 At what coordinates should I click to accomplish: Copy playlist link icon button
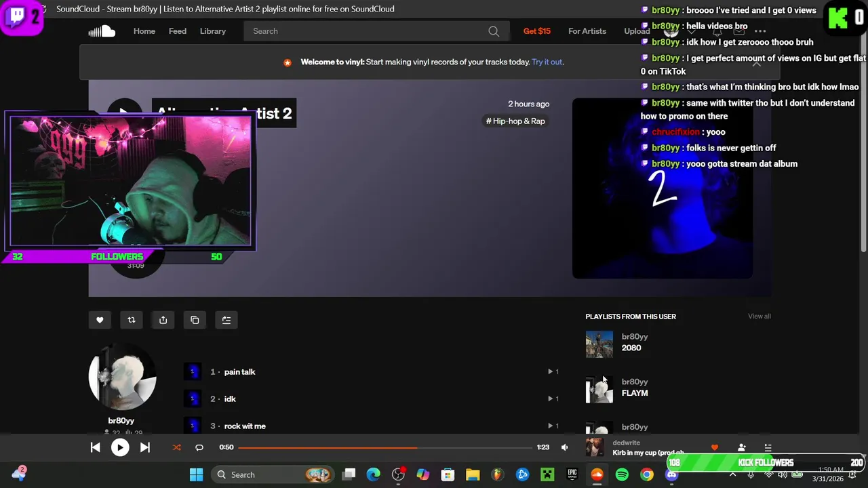click(x=195, y=320)
